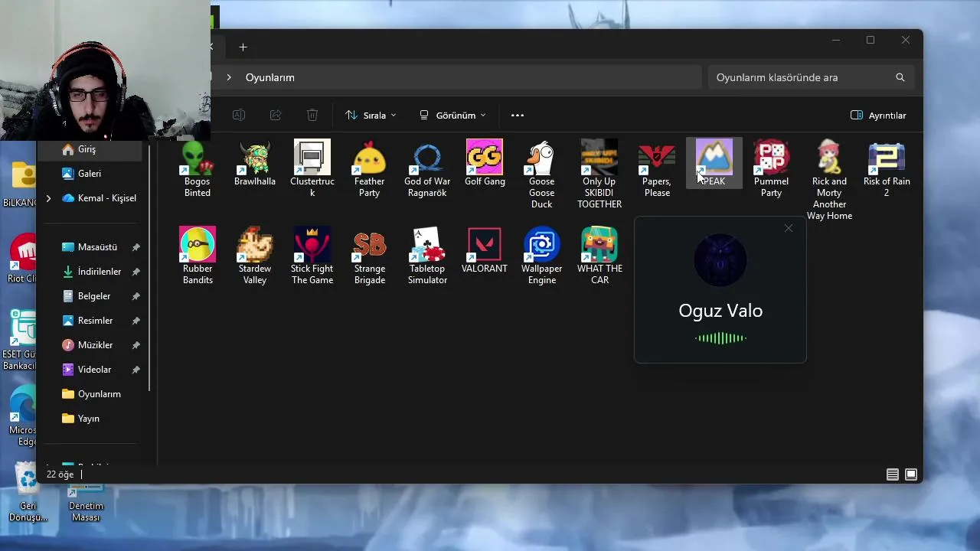980x551 pixels.
Task: Expand the Kemal - Kişisel tree node
Action: (48, 198)
